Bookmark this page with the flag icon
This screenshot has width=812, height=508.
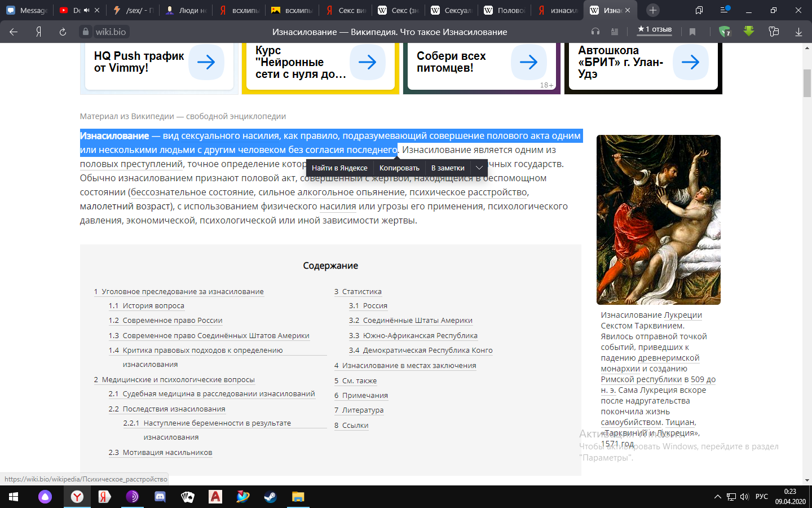692,32
